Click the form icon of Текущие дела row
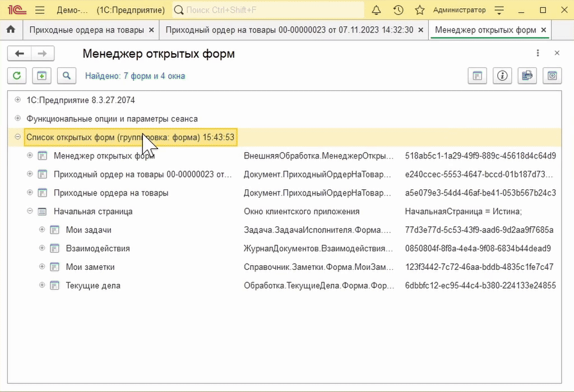Viewport: 574px width, 392px height. [54, 285]
